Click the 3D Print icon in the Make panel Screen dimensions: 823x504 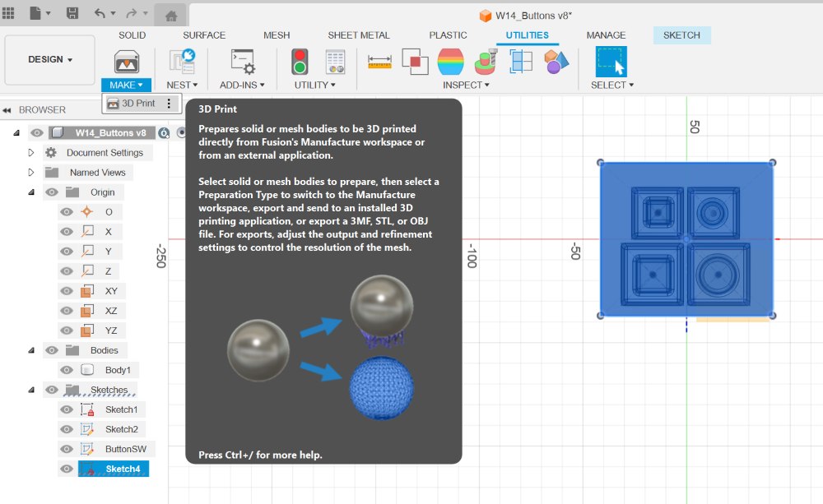pos(127,62)
